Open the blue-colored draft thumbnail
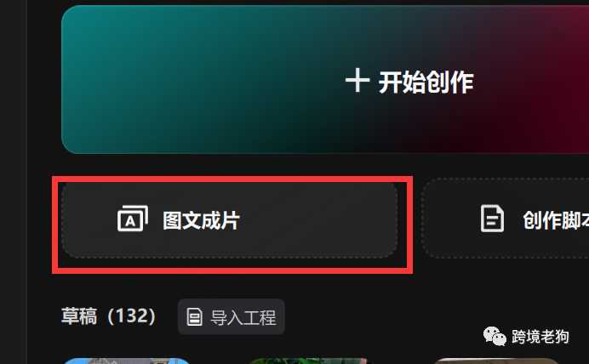This screenshot has width=589, height=364. [x=126, y=361]
